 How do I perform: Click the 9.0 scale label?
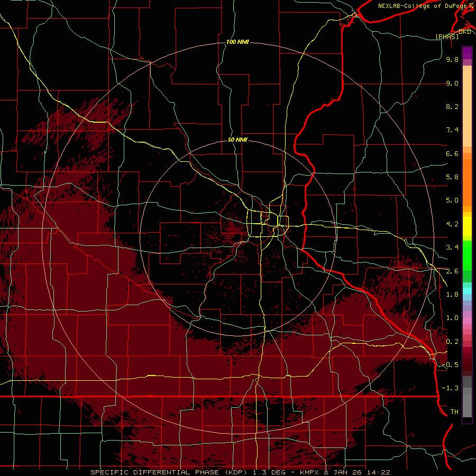(x=452, y=83)
